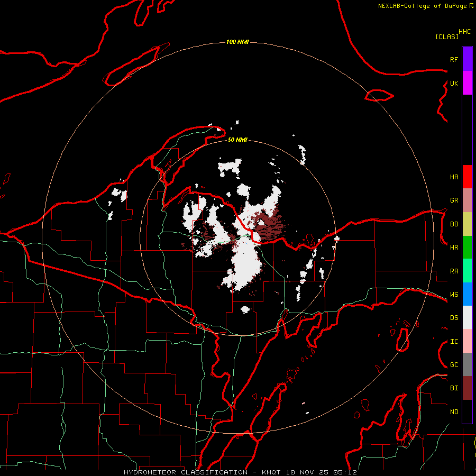This screenshot has width=476, height=476.
Task: Click the KMQT radar station identifier
Action: point(271,472)
